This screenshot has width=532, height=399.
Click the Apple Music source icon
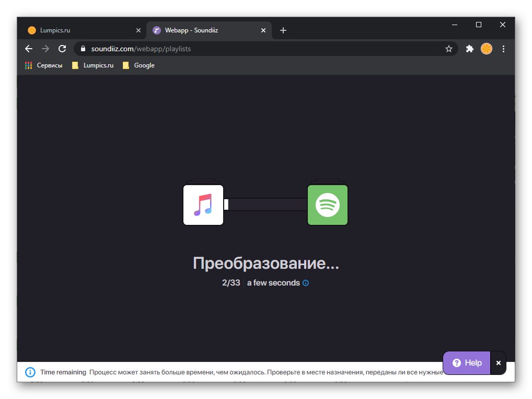pos(203,205)
